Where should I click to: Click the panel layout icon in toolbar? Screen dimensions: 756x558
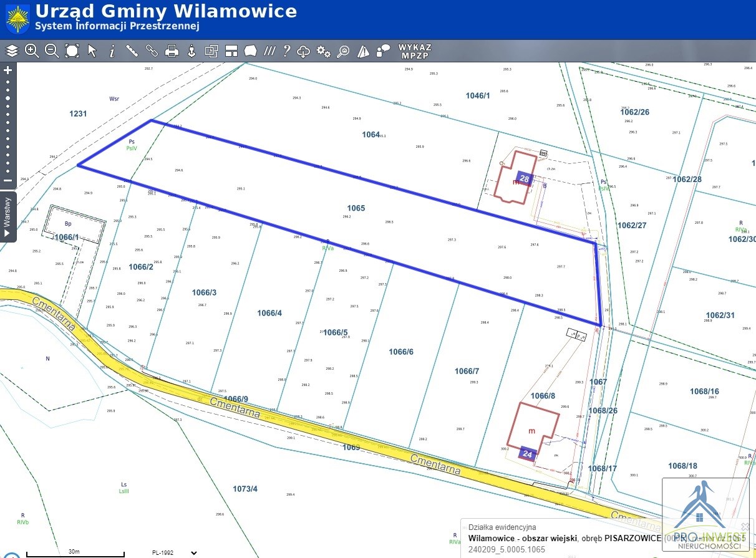(x=231, y=51)
